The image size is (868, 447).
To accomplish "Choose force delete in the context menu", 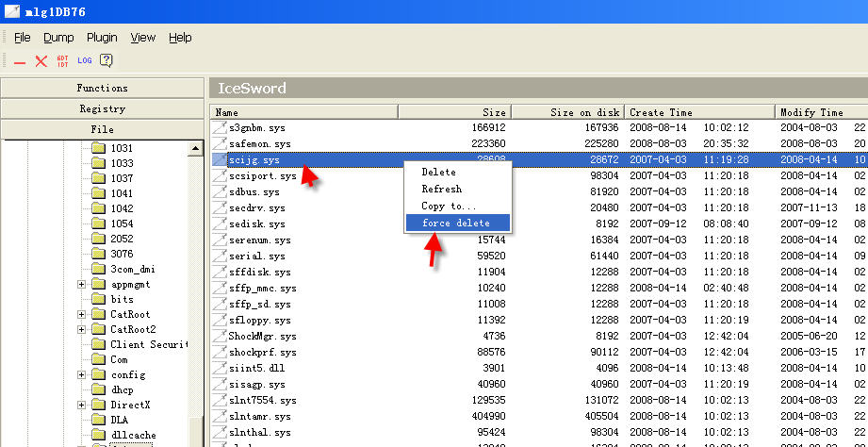I will pos(457,223).
